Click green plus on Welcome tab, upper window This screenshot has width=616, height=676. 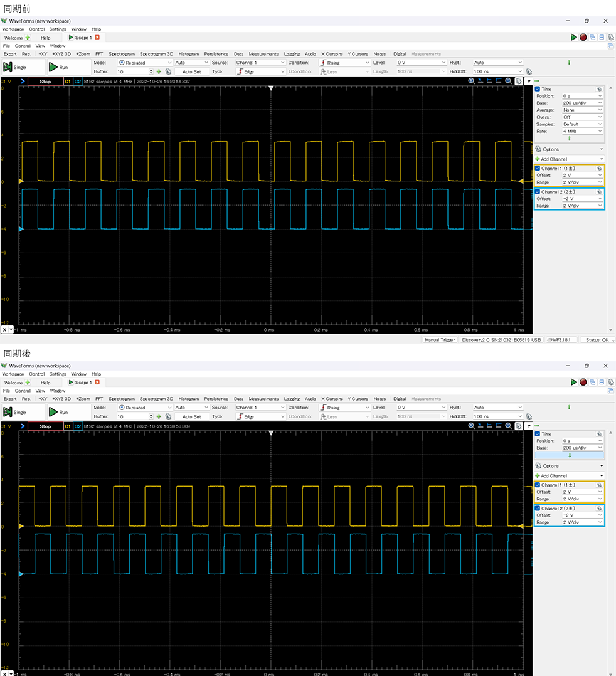[x=28, y=38]
